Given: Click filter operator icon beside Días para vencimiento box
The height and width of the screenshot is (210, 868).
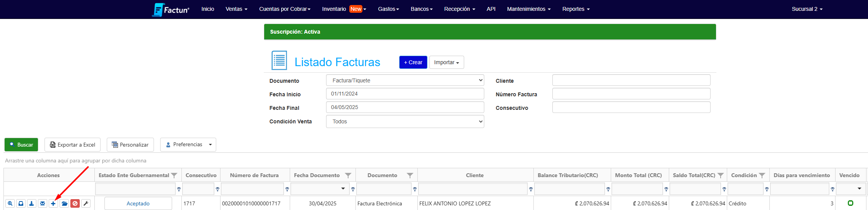Looking at the screenshot, I should 832,189.
